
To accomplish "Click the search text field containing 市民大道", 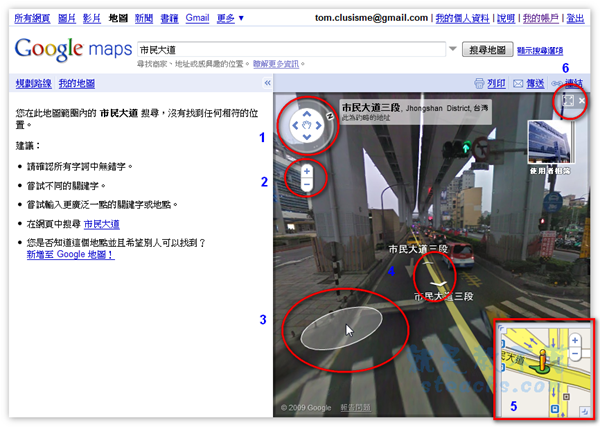I will (x=291, y=49).
